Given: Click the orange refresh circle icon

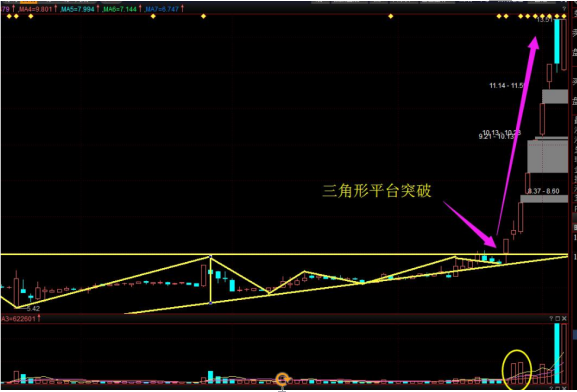Looking at the screenshot, I should pyautogui.click(x=283, y=379).
